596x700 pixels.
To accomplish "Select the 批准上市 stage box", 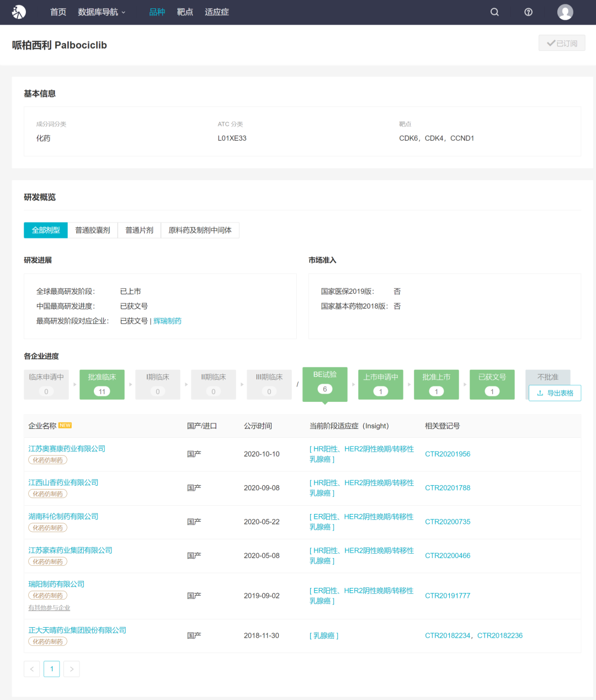I will coord(437,384).
